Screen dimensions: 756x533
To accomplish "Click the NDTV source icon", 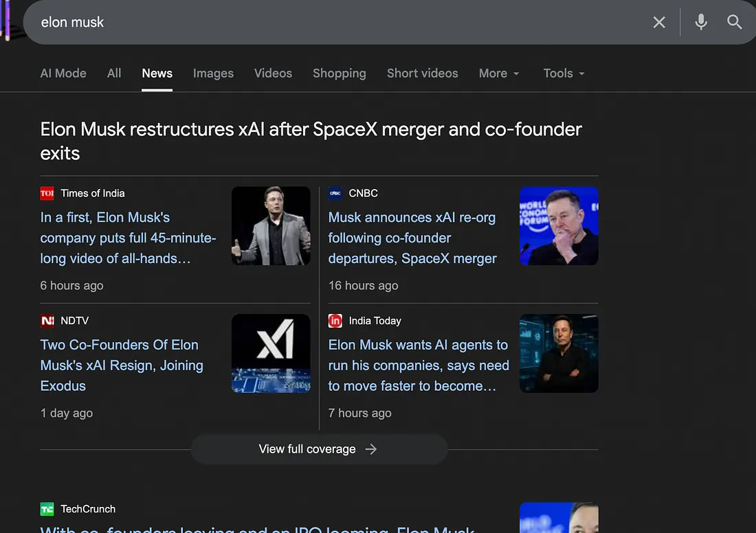I will [x=47, y=320].
